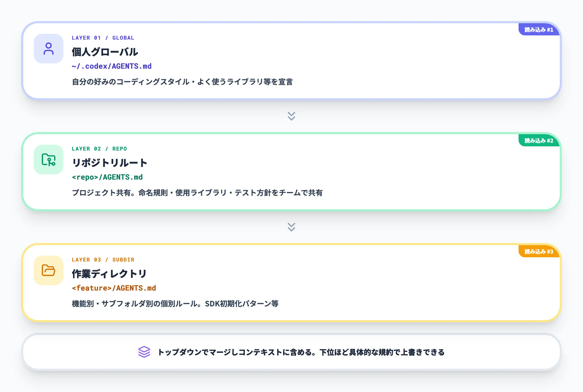Click the description starting プロジェクト共有
The width and height of the screenshot is (583, 392).
tap(197, 193)
